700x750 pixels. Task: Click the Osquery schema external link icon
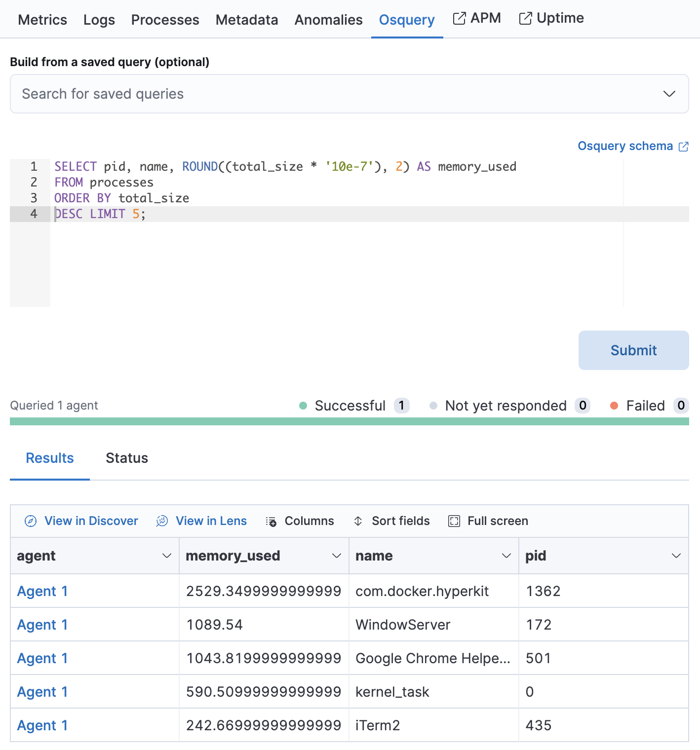coord(684,147)
